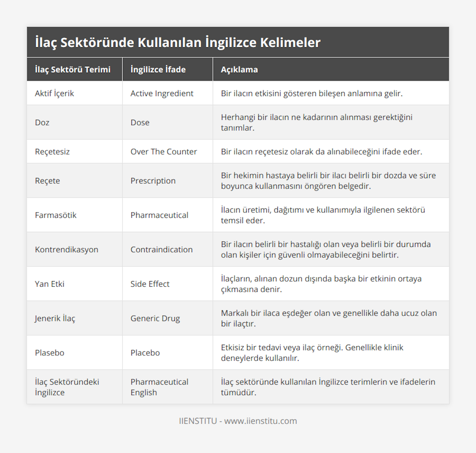Image resolution: width=476 pixels, height=453 pixels.
Task: Click the Farmasötik term cell
Action: [x=56, y=215]
